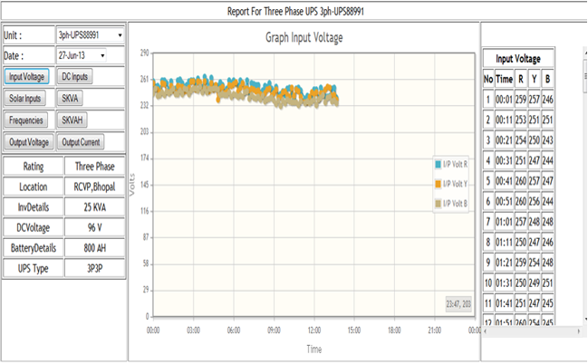Click the I/P Volt R legend swatch
The width and height of the screenshot is (588, 364).
pyautogui.click(x=439, y=165)
